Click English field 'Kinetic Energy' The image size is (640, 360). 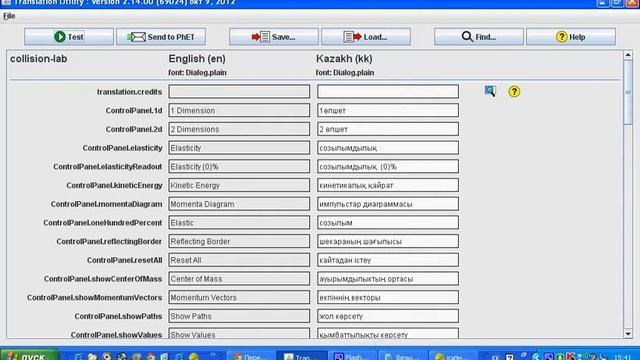[x=239, y=185]
